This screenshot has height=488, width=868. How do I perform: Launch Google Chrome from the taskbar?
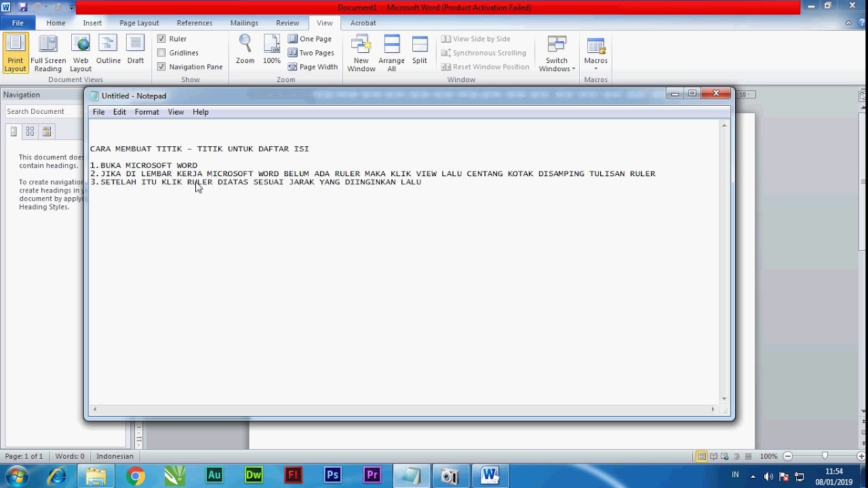(x=135, y=476)
